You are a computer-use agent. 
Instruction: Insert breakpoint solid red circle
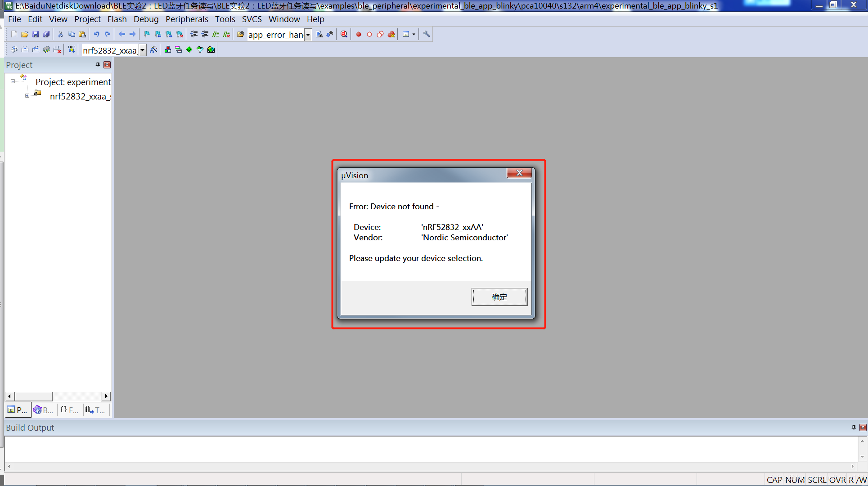pos(359,34)
